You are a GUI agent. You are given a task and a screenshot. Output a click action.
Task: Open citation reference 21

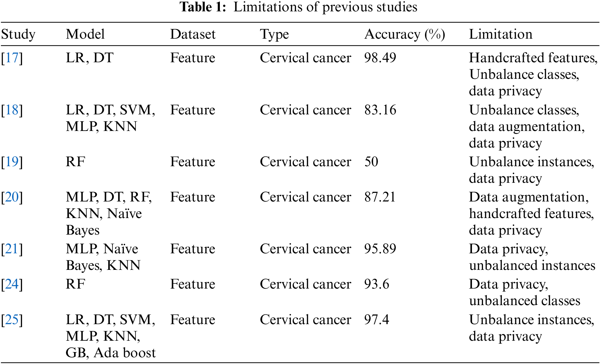[x=12, y=249]
